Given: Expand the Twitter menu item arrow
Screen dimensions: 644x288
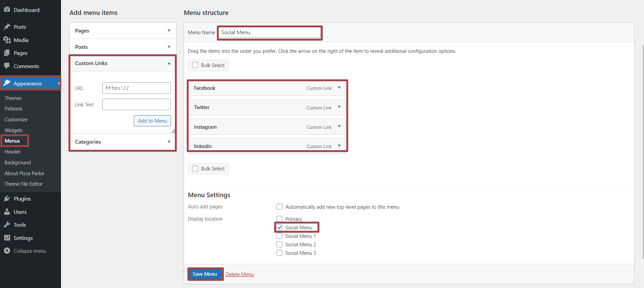Looking at the screenshot, I should click(339, 107).
